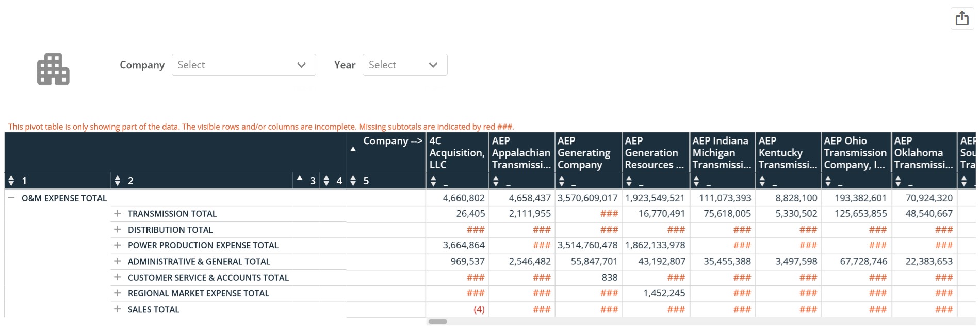The image size is (980, 330).
Task: Sort the AEP Indiana Michigan column values
Action: click(x=696, y=181)
